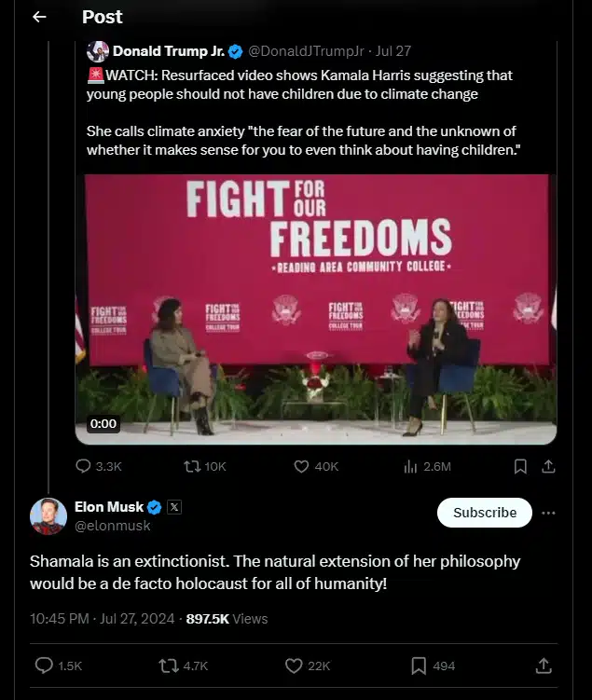Open the post timestamp 10:45 PM Jul 27, 2024
Viewport: 592px width, 700px height.
pyautogui.click(x=103, y=618)
